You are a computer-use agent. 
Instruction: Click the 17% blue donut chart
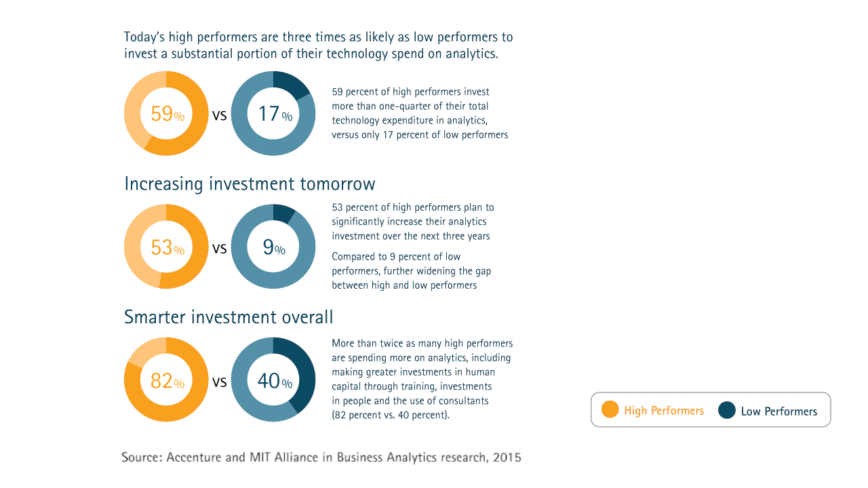(x=273, y=113)
